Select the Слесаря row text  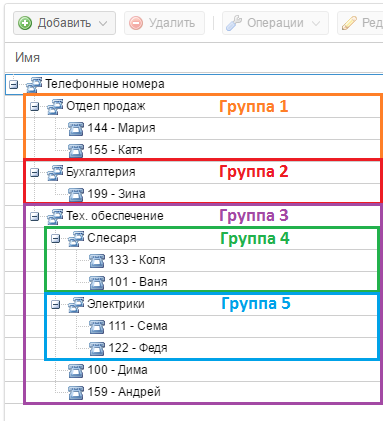[112, 238]
